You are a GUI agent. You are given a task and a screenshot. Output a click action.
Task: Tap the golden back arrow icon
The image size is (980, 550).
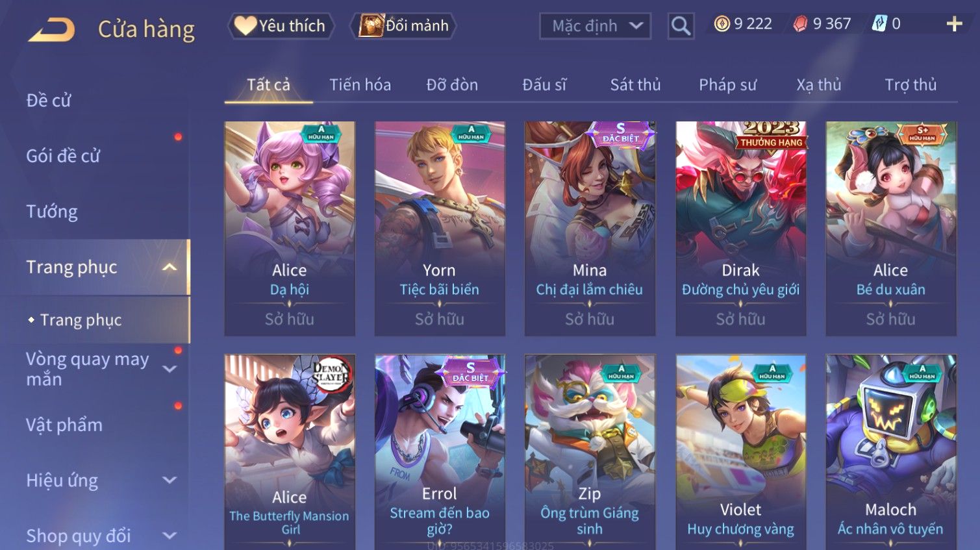click(x=51, y=30)
